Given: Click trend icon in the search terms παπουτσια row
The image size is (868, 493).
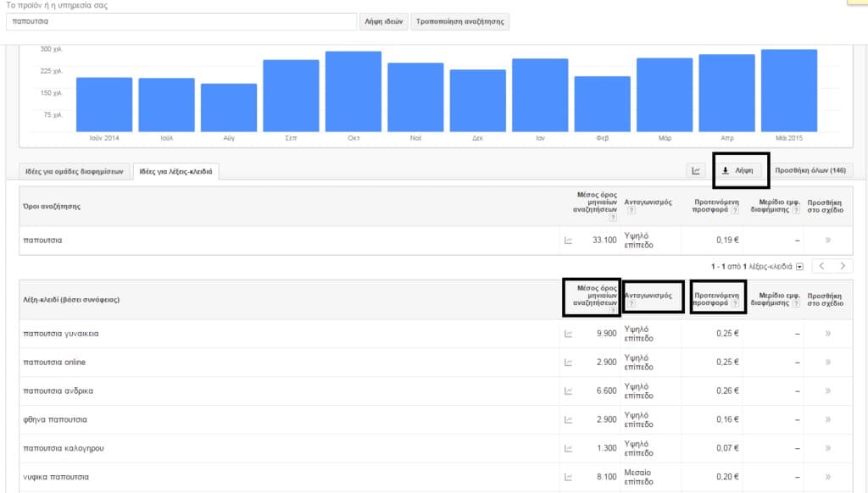Looking at the screenshot, I should [568, 241].
